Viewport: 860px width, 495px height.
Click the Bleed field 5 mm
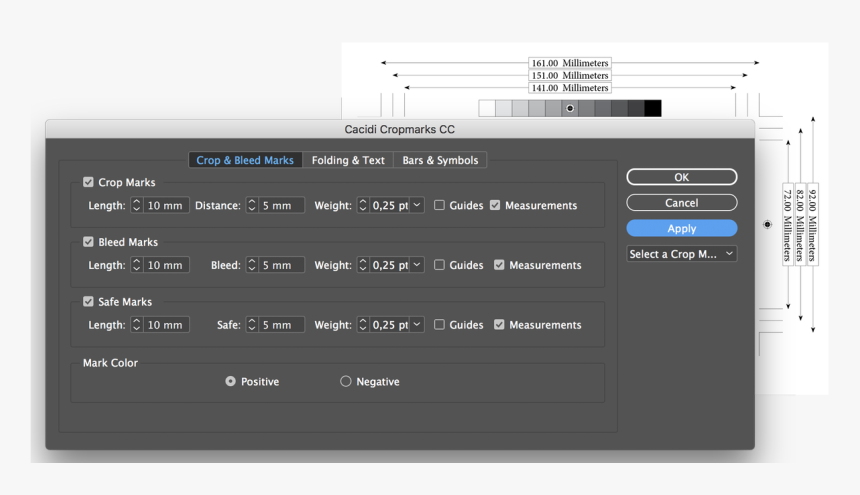click(x=281, y=265)
